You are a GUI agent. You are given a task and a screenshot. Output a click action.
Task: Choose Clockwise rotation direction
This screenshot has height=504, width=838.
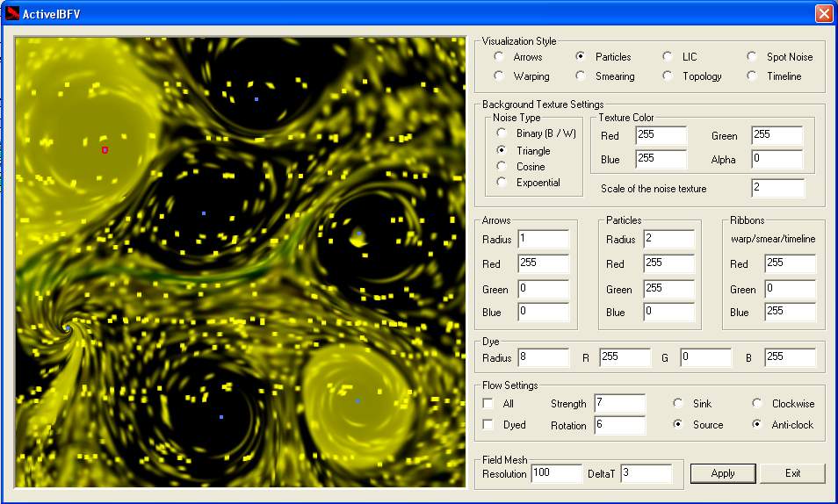757,404
